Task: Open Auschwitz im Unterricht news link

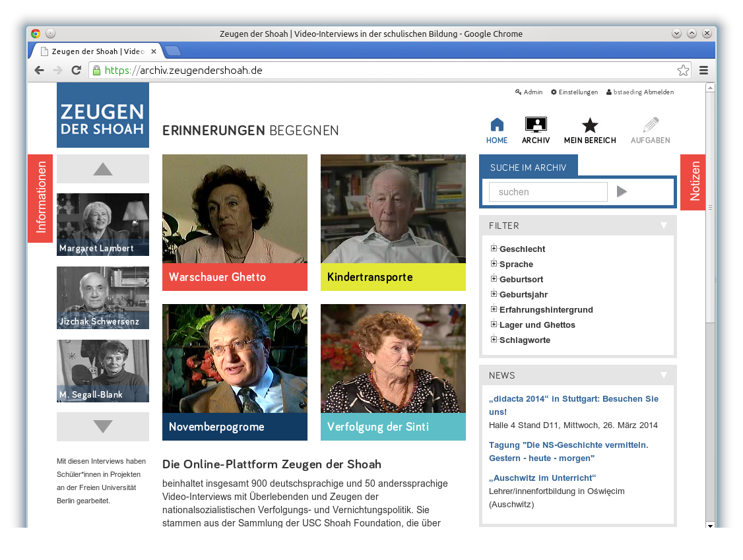Action: coord(542,478)
